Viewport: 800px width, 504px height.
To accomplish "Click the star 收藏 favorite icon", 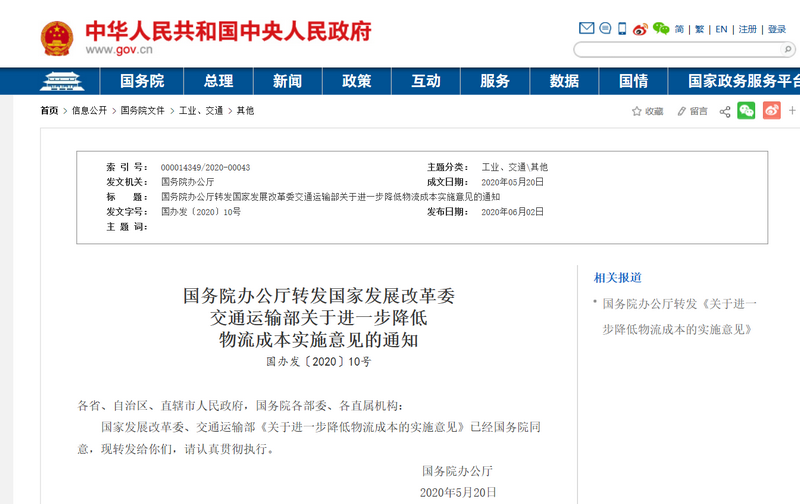I will pyautogui.click(x=637, y=111).
